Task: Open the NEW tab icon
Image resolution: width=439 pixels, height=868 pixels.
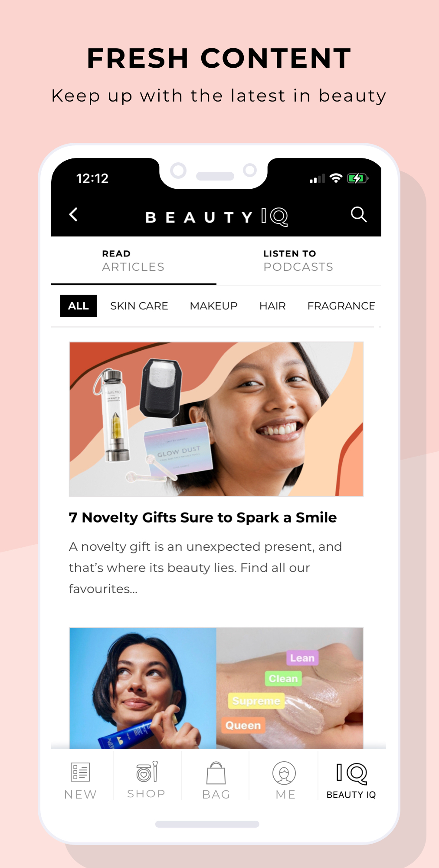Action: (x=80, y=773)
